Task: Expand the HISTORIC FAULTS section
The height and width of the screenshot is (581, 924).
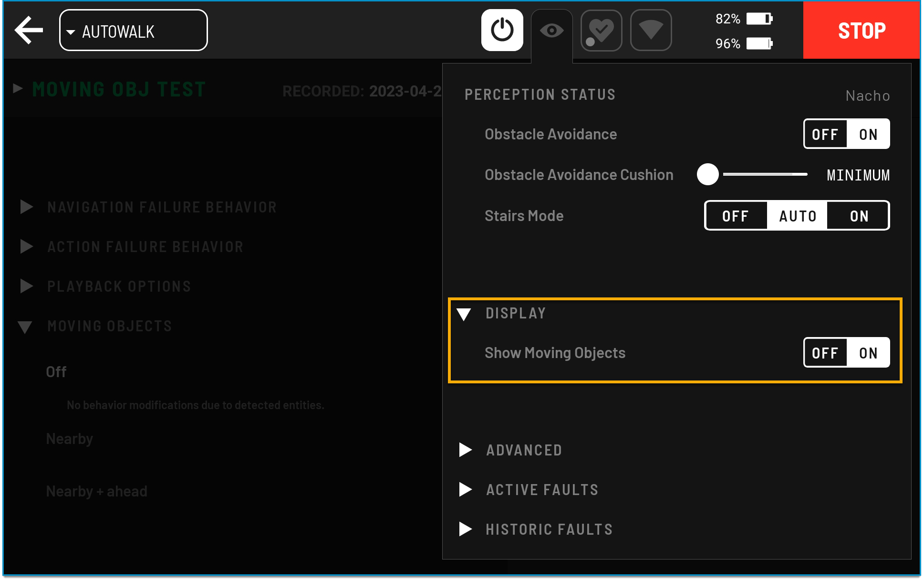Action: [465, 529]
